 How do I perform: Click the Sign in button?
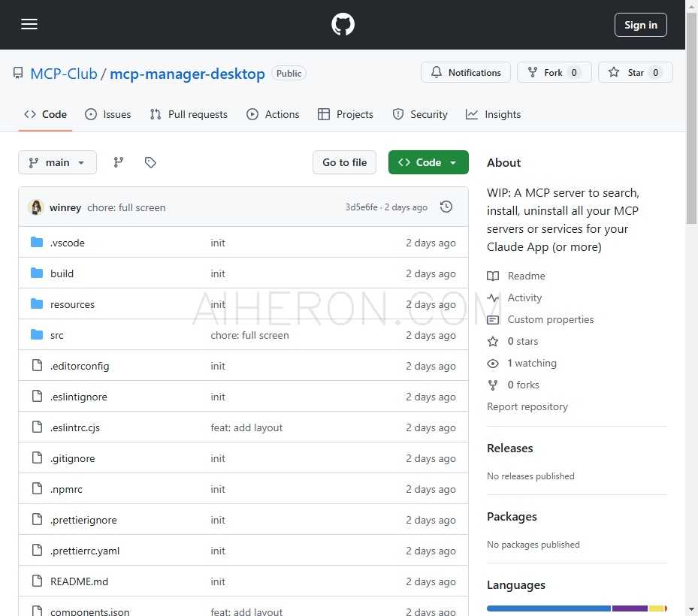(641, 25)
